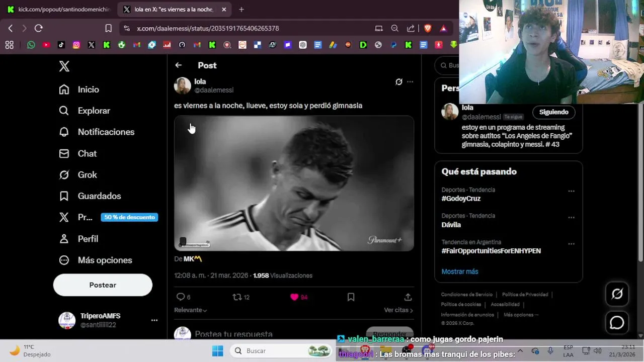The width and height of the screenshot is (644, 362).
Task: Open the Instagram bookmark
Action: (x=76, y=45)
